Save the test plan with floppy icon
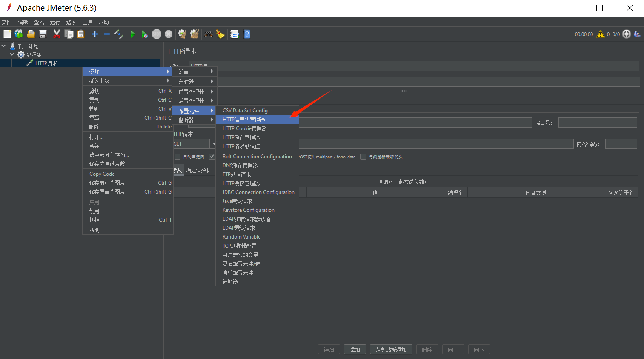The width and height of the screenshot is (644, 359). point(43,34)
